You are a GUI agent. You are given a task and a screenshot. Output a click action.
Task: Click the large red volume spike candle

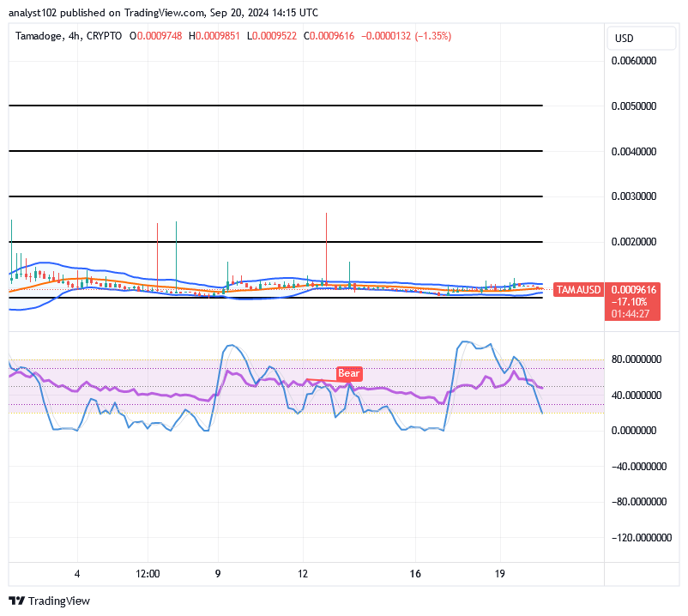tap(326, 249)
